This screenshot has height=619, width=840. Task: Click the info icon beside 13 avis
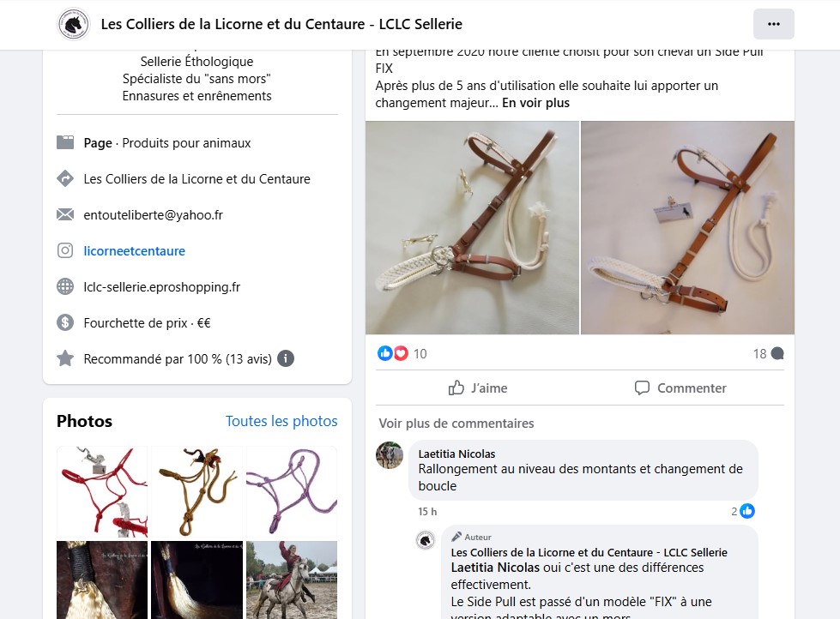point(286,359)
